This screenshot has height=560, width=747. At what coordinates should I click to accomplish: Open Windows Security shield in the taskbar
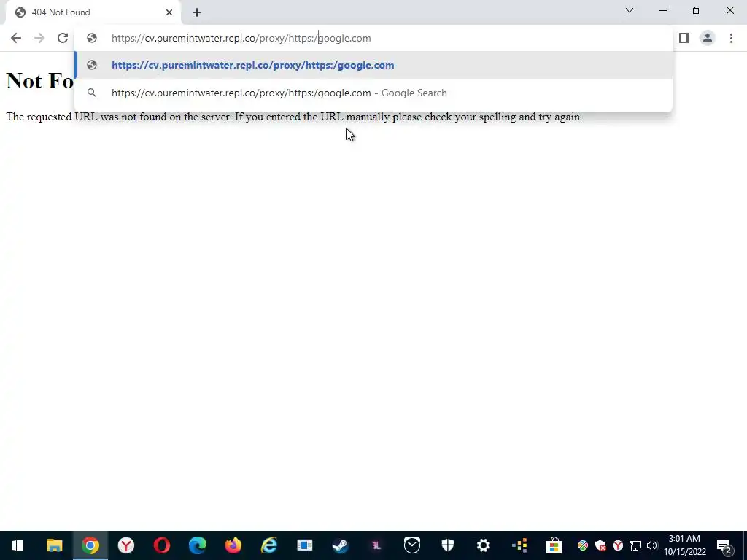[x=448, y=545]
